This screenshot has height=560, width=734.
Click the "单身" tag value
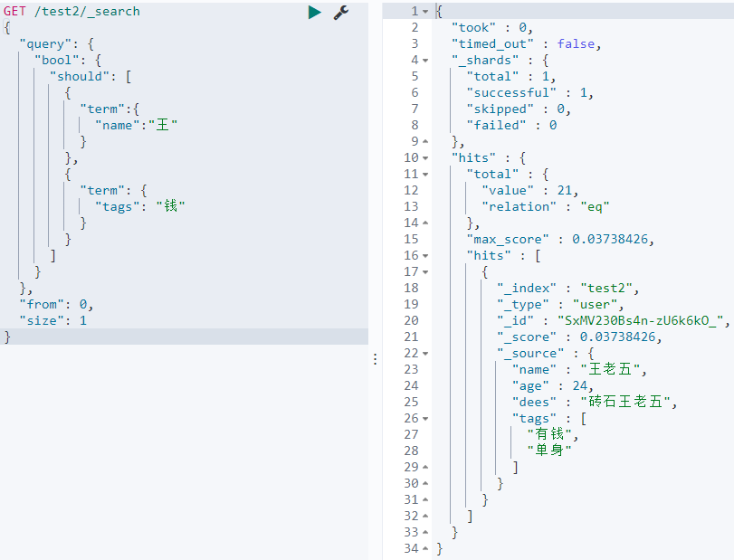(x=549, y=451)
